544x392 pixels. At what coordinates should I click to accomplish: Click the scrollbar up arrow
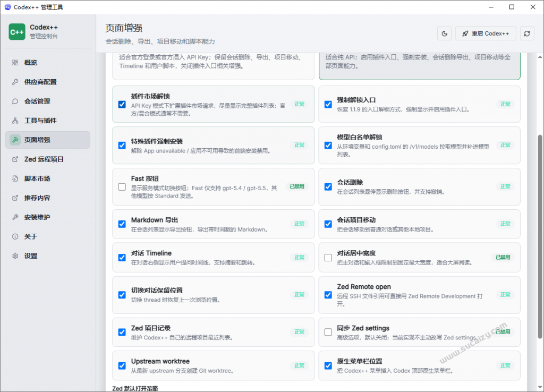coord(540,57)
